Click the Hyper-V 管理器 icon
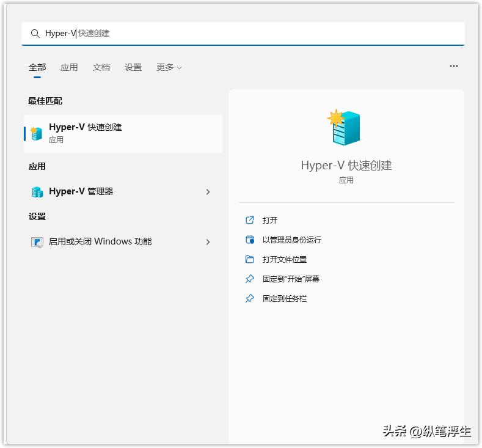482x448 pixels. [37, 192]
